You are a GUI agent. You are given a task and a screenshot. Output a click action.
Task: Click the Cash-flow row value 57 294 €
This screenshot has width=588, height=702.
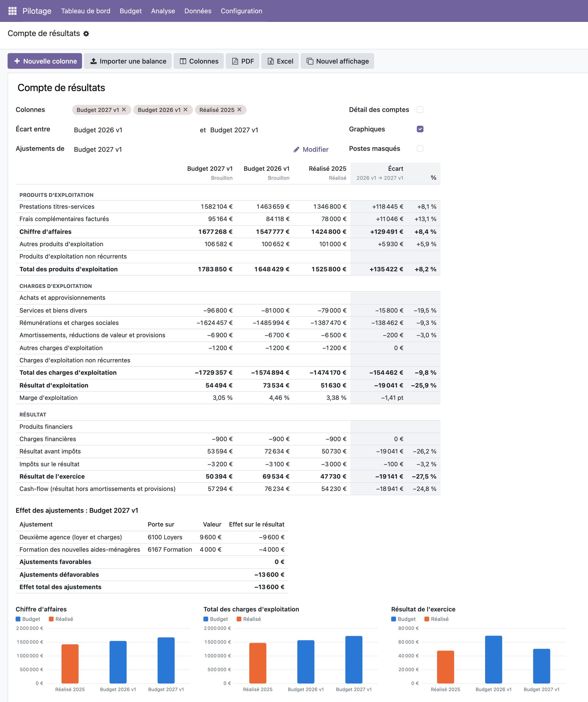tap(220, 489)
